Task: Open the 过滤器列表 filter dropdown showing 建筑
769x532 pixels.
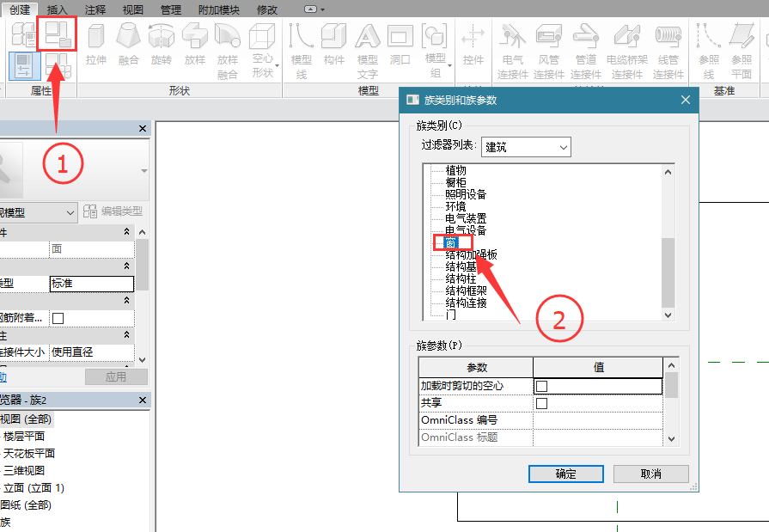Action: click(x=526, y=147)
